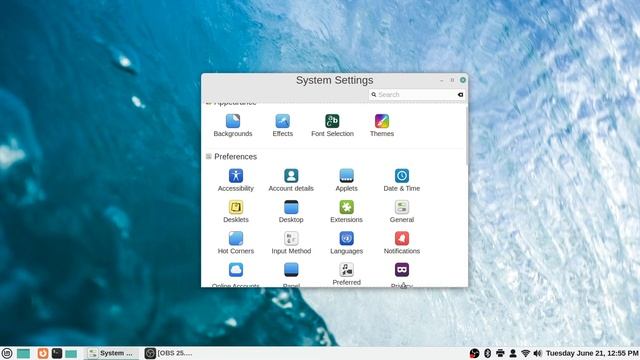Launch Firefox from the panel
The height and width of the screenshot is (360, 640).
[42, 353]
